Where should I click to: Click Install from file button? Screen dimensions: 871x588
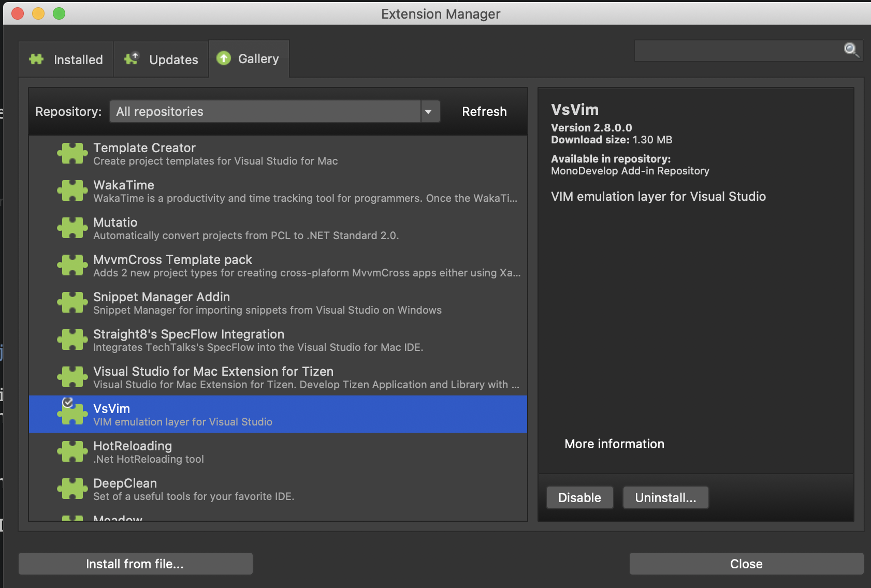pos(135,564)
